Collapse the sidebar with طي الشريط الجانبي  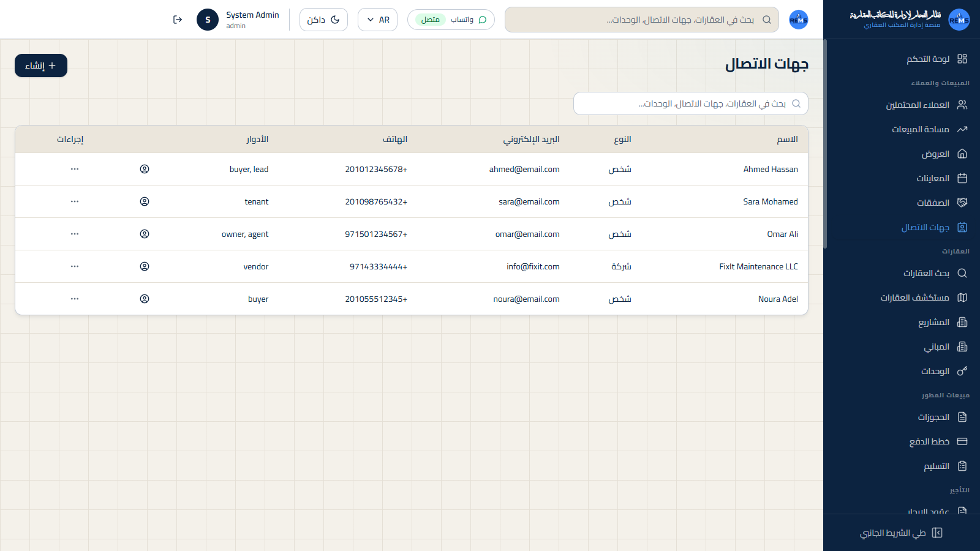coord(902,533)
